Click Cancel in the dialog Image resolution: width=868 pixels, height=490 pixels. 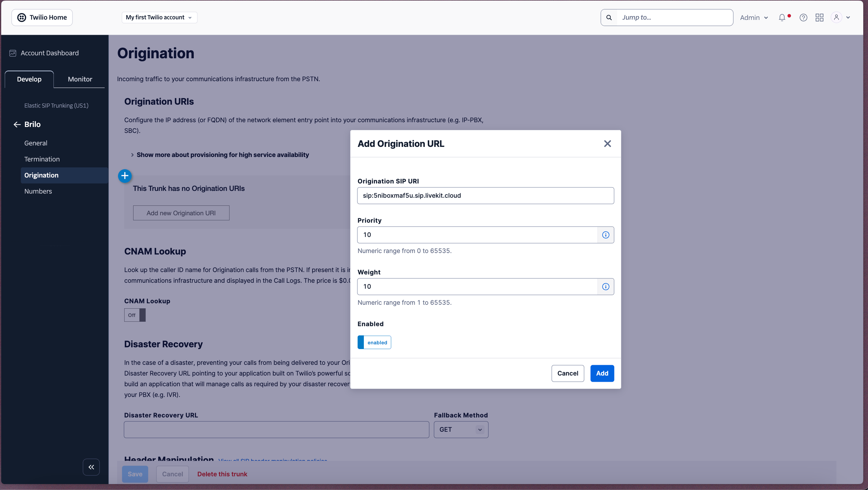point(567,373)
